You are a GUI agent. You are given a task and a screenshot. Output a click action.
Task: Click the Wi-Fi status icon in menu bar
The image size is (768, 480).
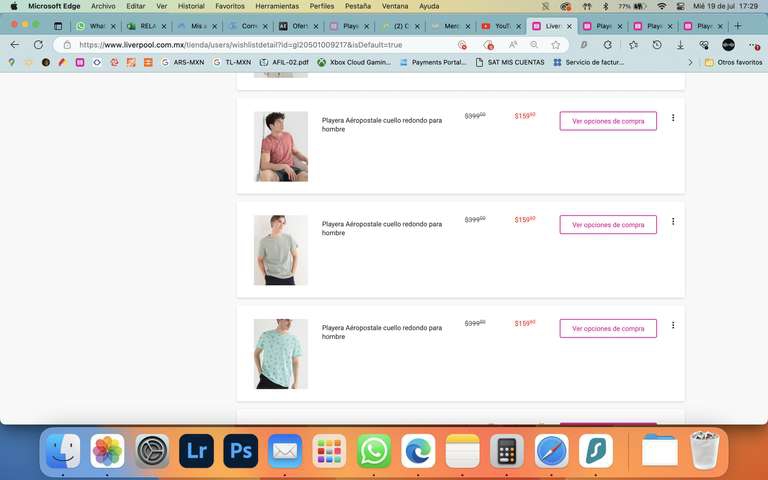662,6
